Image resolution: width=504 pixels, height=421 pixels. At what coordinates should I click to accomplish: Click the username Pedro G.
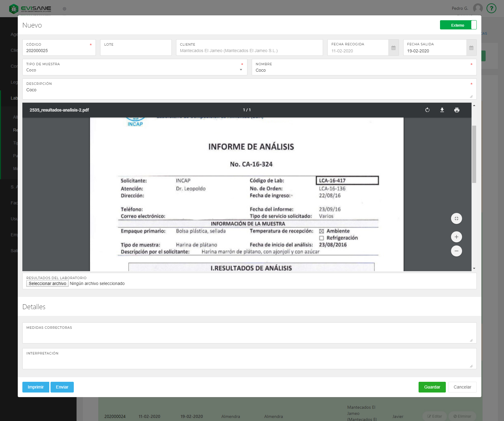[460, 8]
